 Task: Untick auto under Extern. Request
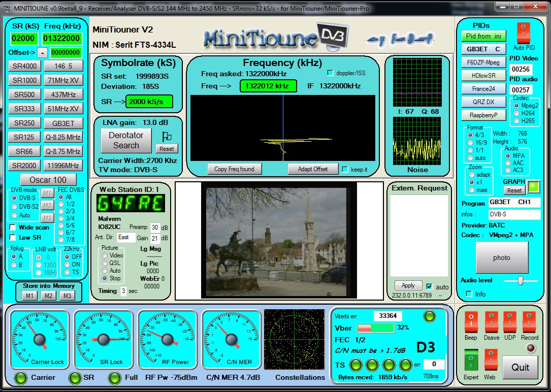pos(430,286)
